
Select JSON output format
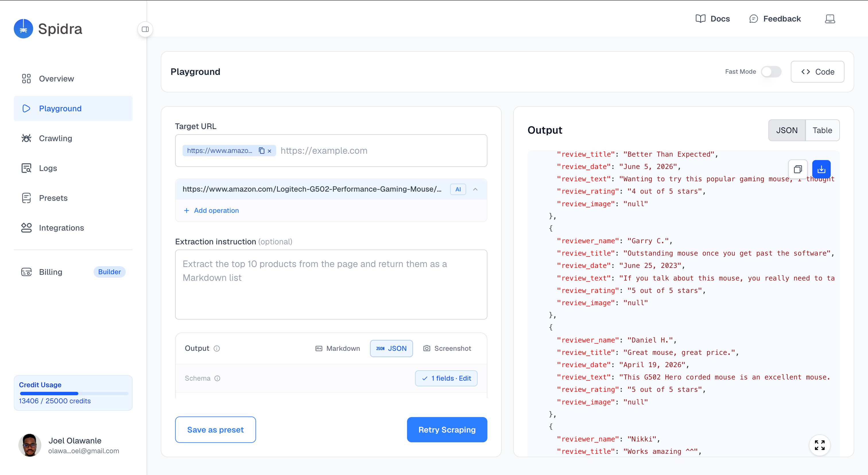click(391, 349)
